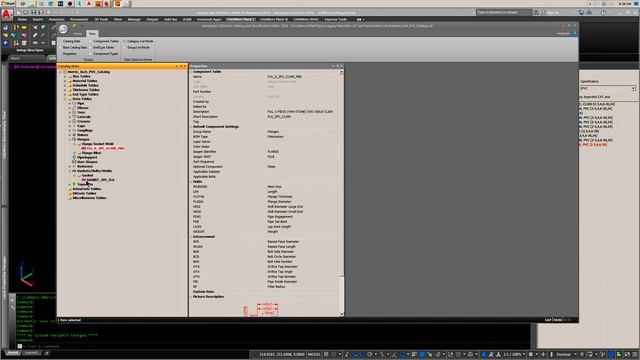The image size is (640, 360).
Task: Click the help icon in the Catalog Editor ribbon
Action: click(x=575, y=33)
